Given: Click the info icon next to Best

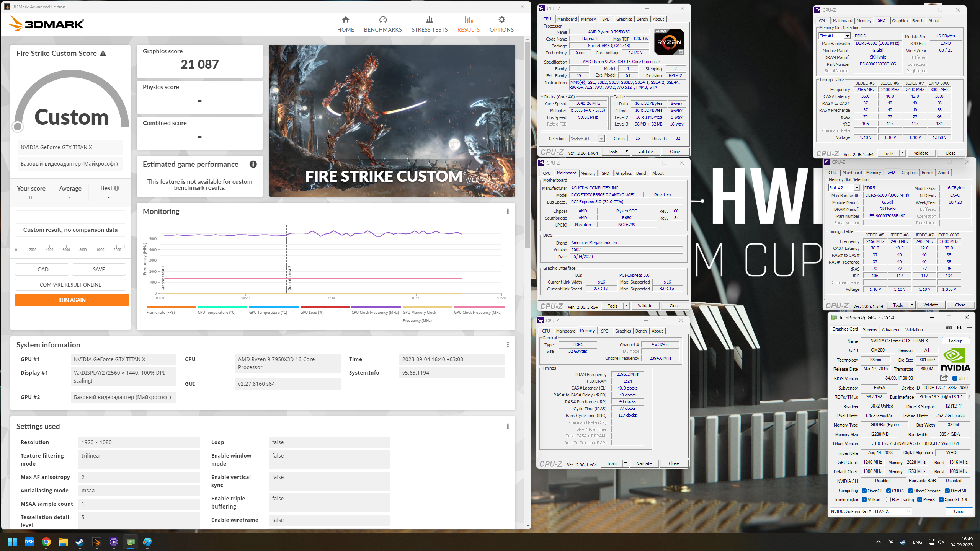Looking at the screenshot, I should coord(116,188).
